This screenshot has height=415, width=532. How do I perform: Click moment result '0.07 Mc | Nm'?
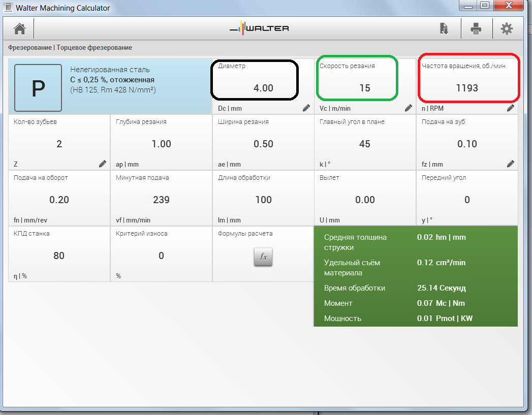(441, 303)
